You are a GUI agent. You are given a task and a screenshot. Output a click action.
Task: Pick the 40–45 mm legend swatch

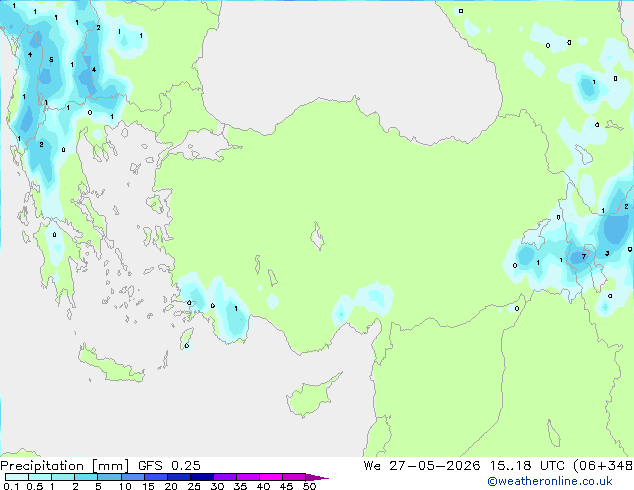[x=271, y=477]
